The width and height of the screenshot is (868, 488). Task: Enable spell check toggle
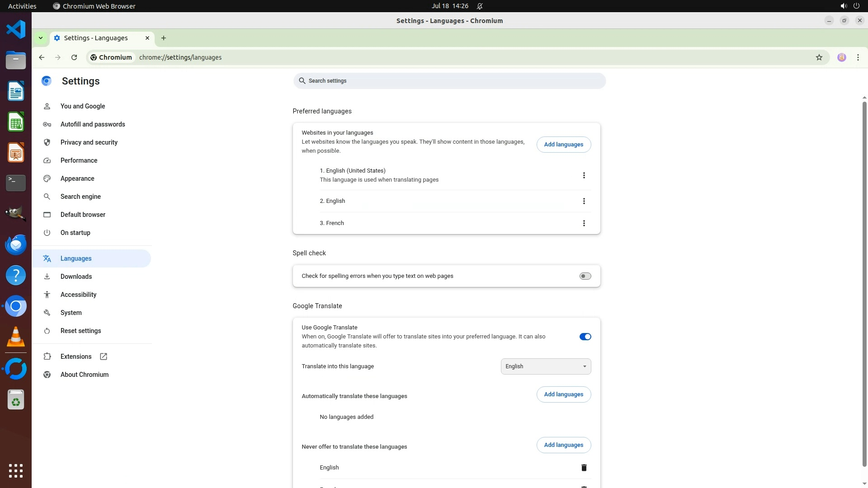585,276
